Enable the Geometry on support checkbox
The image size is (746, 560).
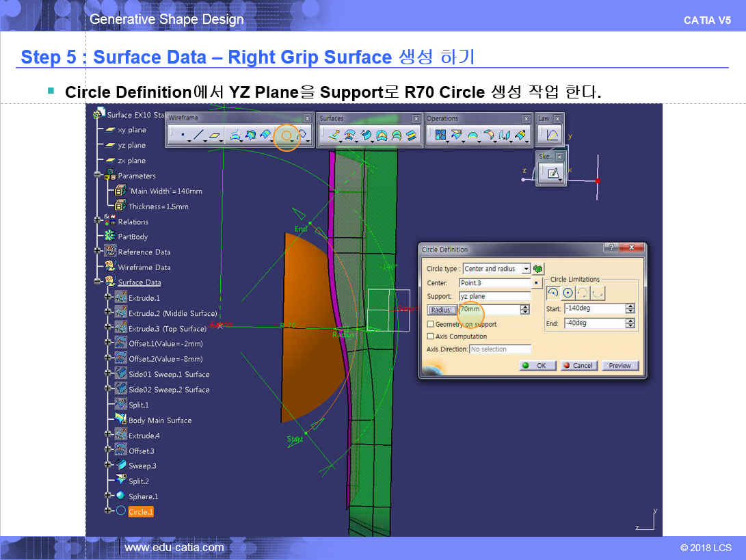click(430, 324)
